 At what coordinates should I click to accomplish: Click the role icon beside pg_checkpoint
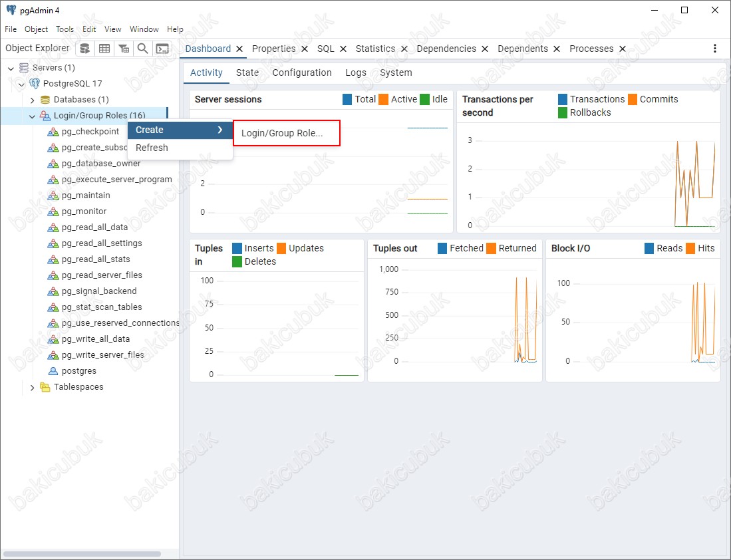pos(53,132)
